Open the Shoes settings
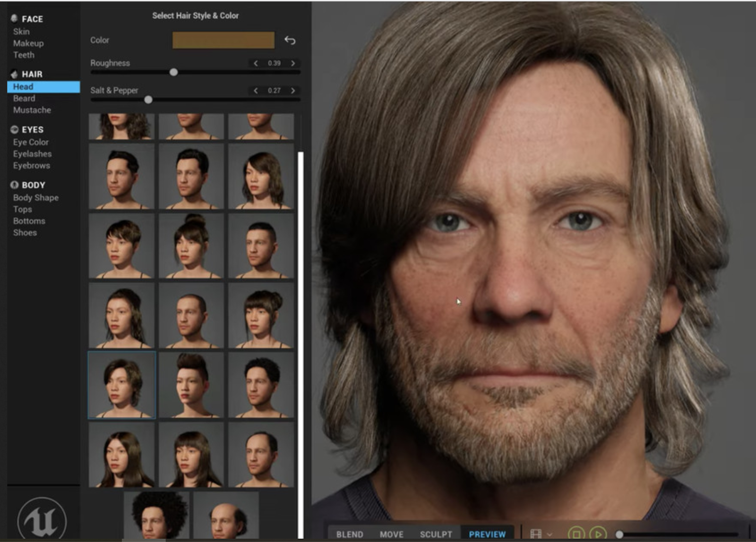This screenshot has height=542, width=756. point(25,233)
